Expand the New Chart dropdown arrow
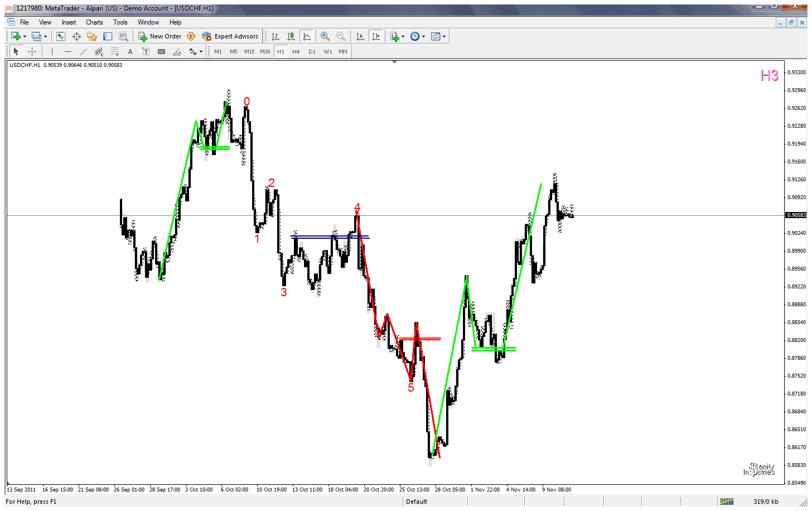The height and width of the screenshot is (511, 812). point(25,36)
